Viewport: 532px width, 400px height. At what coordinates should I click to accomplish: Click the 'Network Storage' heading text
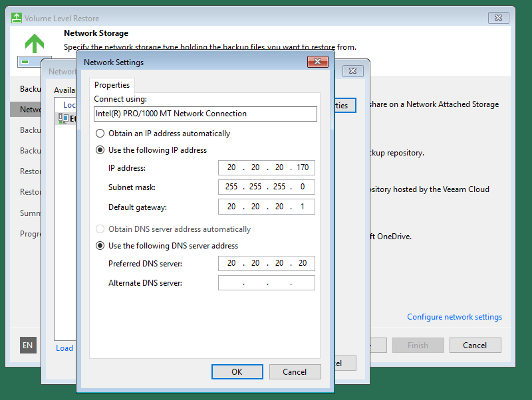click(96, 33)
